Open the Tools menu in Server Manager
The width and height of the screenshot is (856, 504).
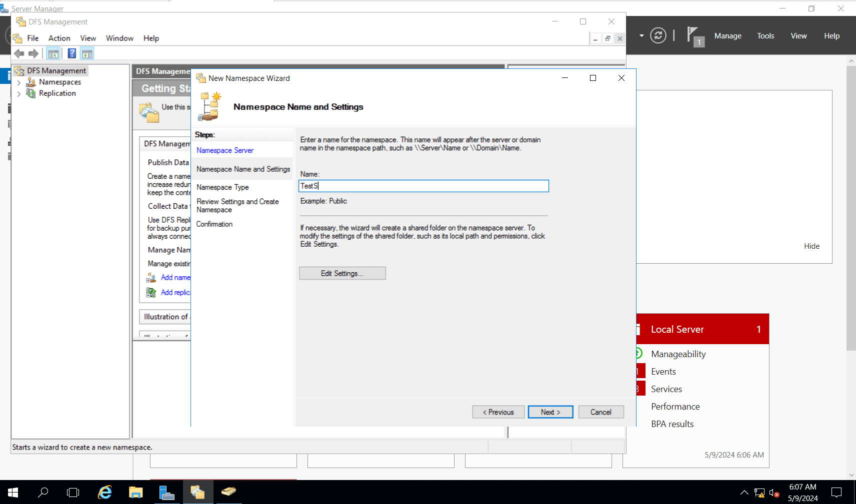click(765, 36)
